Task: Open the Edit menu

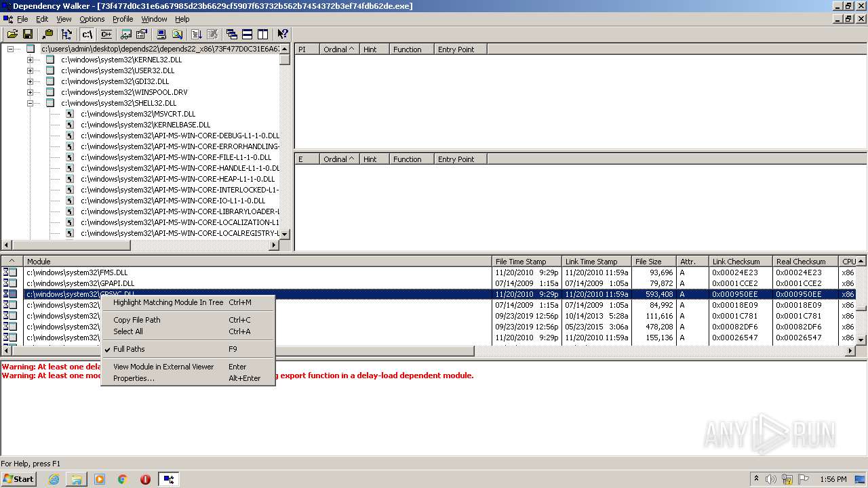Action: [x=42, y=19]
